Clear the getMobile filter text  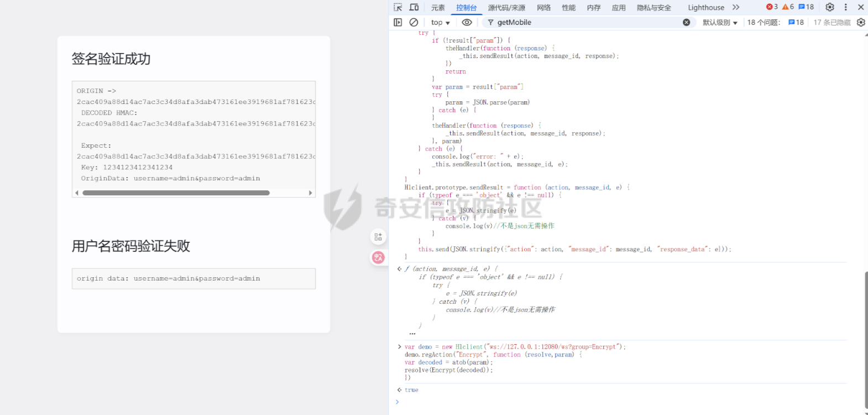[687, 22]
